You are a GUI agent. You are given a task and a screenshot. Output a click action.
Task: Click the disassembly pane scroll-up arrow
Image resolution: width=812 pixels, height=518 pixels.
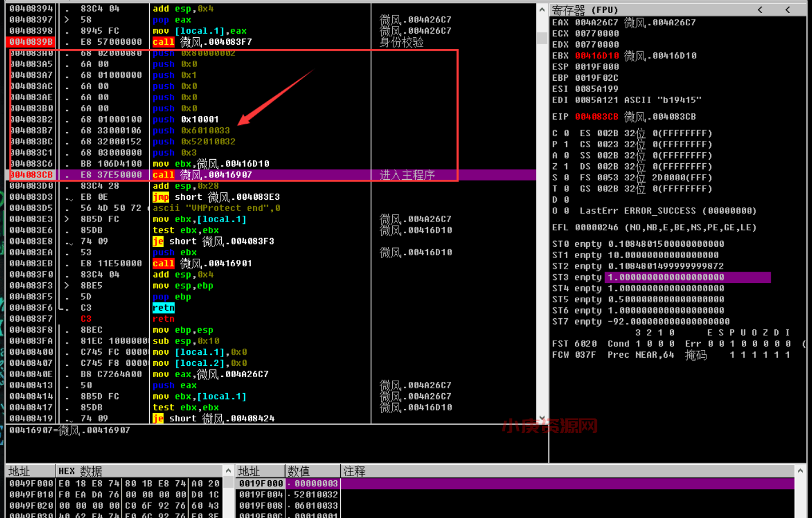[542, 10]
